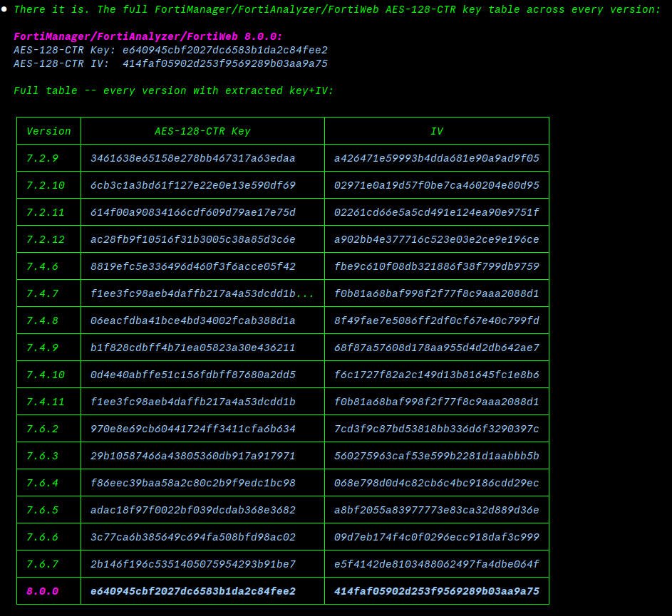Click key 3461638e65158e278bb467317a63edaa
Viewport: 672px width, 616px height.
tap(193, 158)
